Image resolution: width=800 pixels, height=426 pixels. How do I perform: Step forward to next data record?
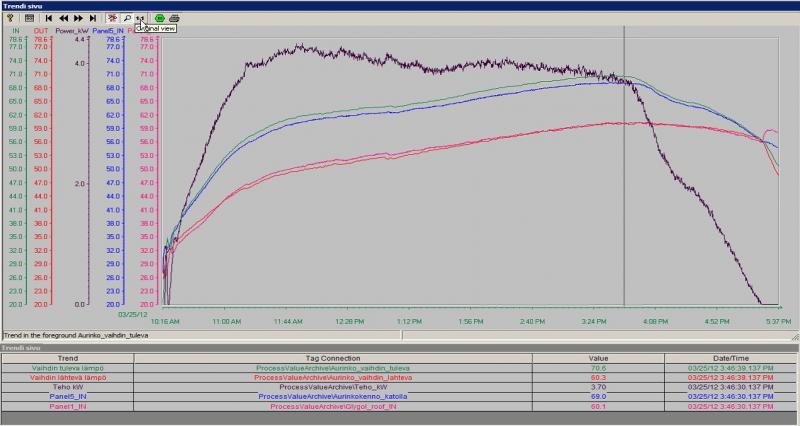78,18
